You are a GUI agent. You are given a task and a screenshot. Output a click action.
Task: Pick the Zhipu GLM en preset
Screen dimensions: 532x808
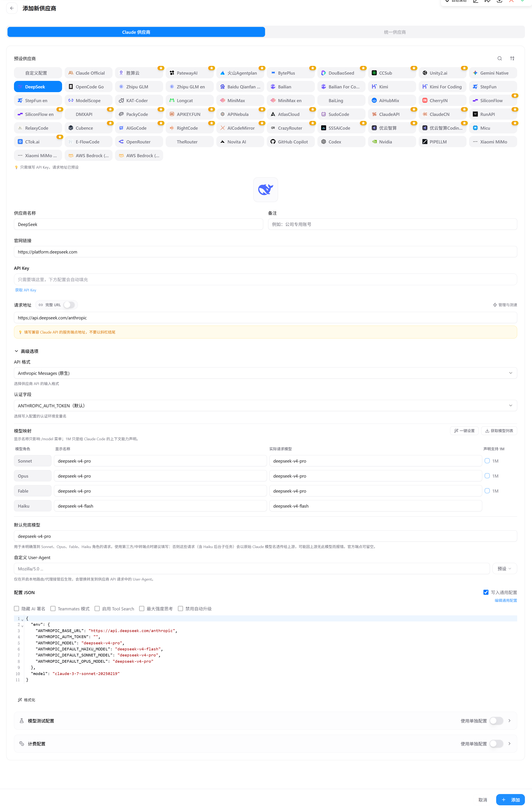[x=190, y=87]
